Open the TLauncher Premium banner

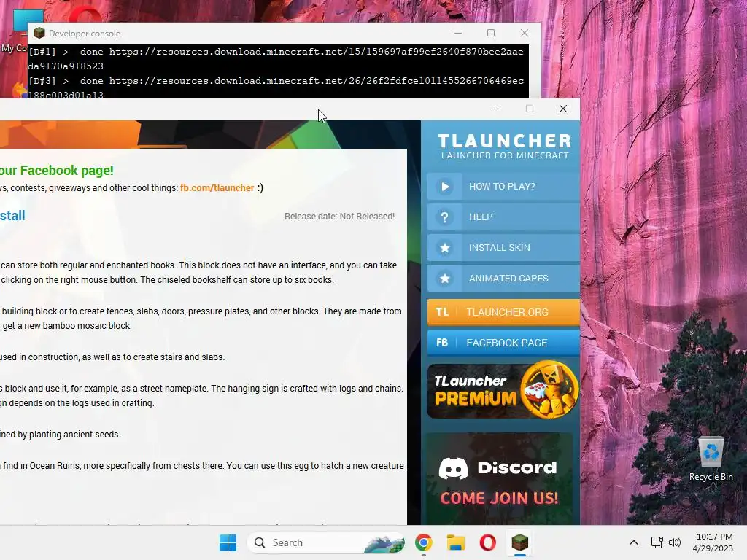[503, 391]
